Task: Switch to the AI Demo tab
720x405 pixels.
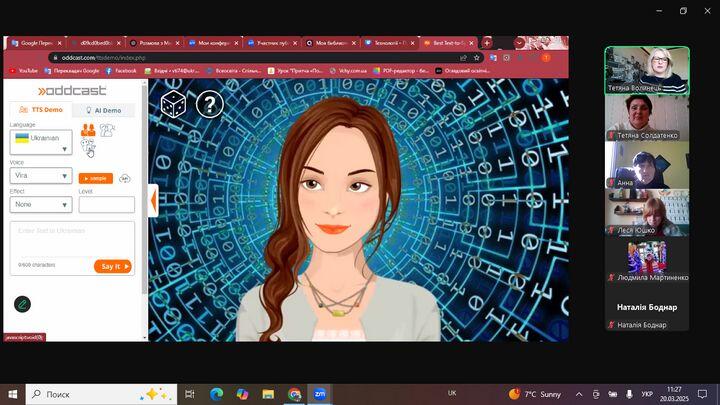Action: click(104, 111)
